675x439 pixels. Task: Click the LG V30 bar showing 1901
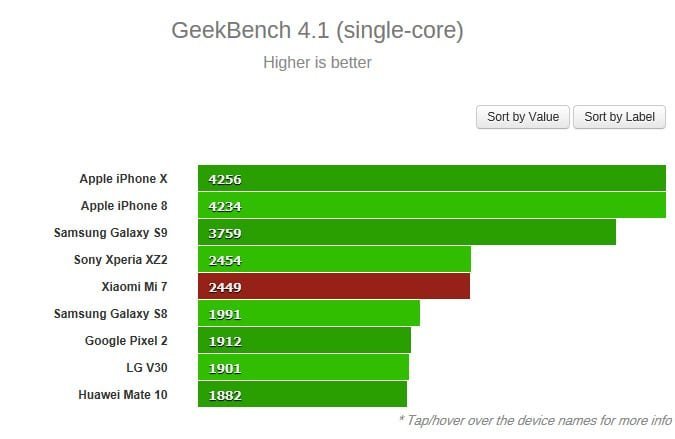(x=303, y=368)
